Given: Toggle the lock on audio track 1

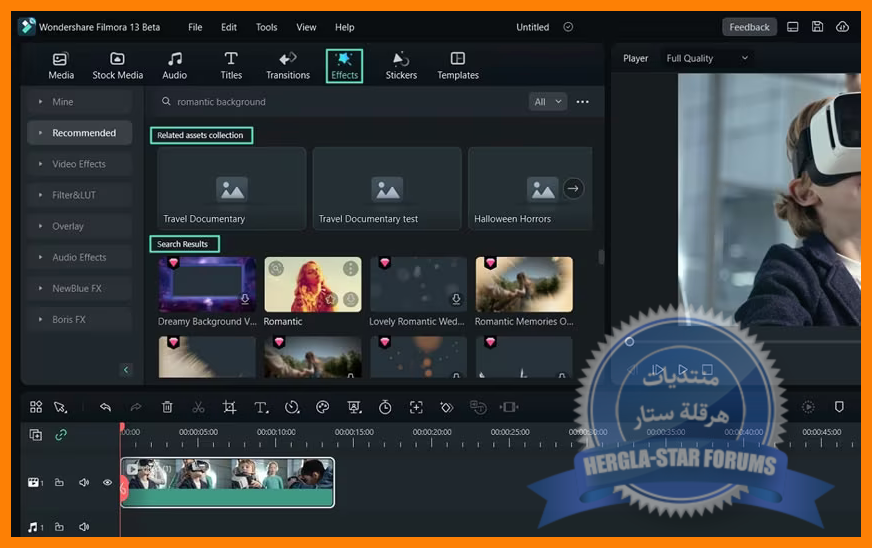Looking at the screenshot, I should tap(59, 527).
